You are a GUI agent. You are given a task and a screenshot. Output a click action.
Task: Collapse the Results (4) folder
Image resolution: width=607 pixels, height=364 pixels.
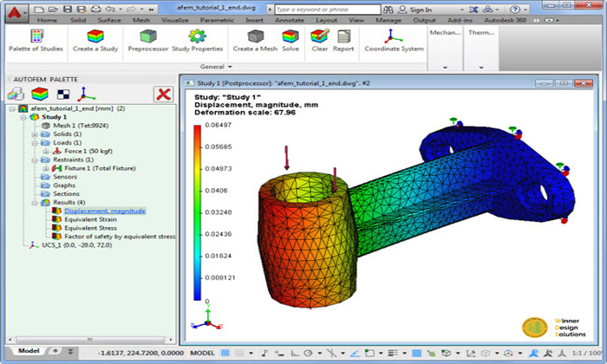(35, 202)
